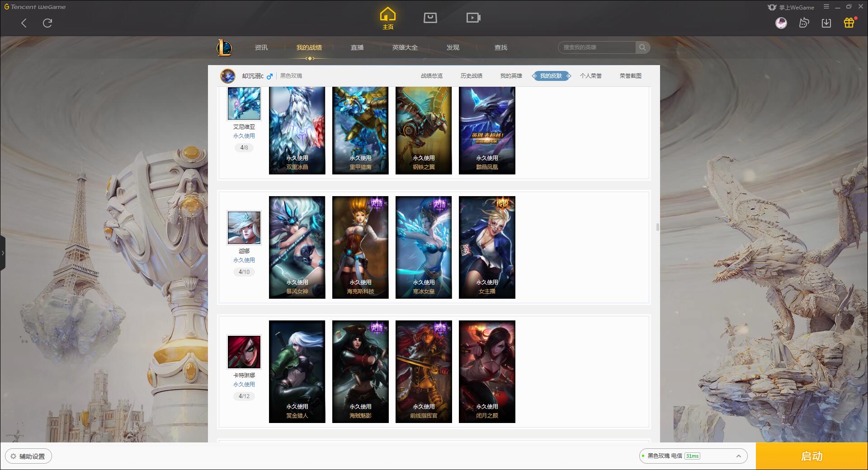The width and height of the screenshot is (868, 470).
Task: Click the 31ms latency indicator
Action: (x=692, y=456)
